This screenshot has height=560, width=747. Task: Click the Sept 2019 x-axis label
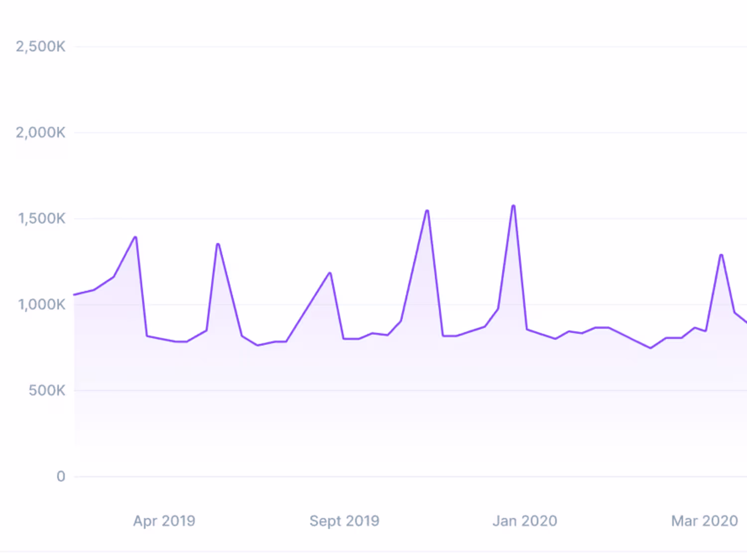click(344, 521)
